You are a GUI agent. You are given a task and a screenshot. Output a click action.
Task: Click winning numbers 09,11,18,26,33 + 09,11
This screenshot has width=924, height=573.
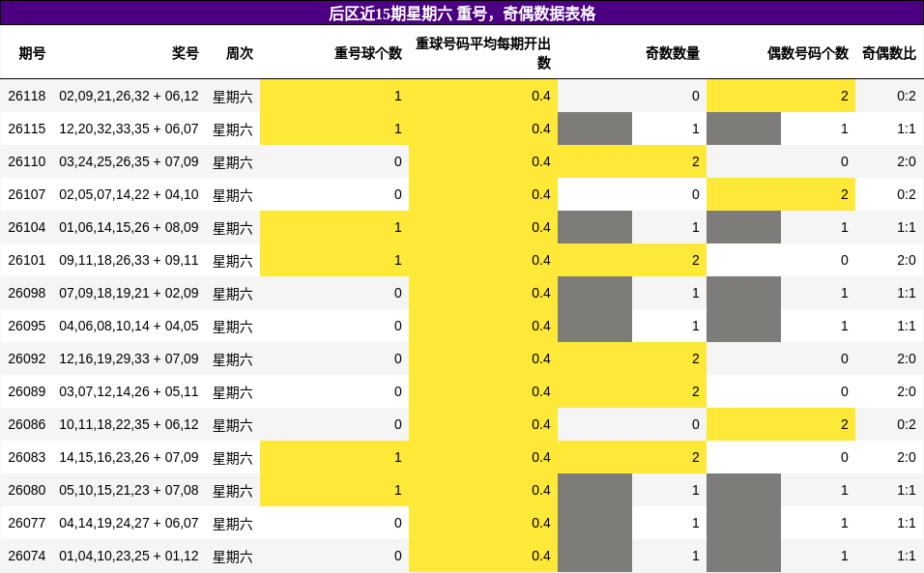[130, 260]
